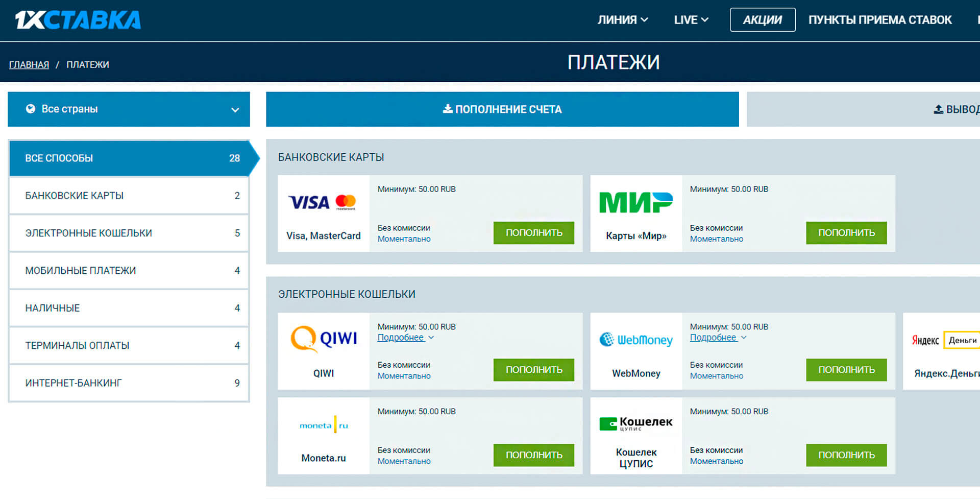Click the Яндекс.Деньги label
Viewport: 980px width, 499px height.
tap(947, 373)
